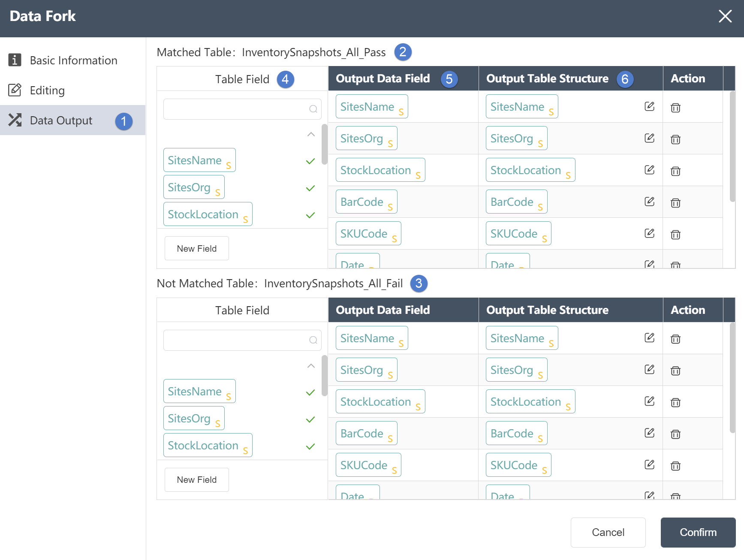Click search icon in Not Matched Table Field box

[x=313, y=340]
